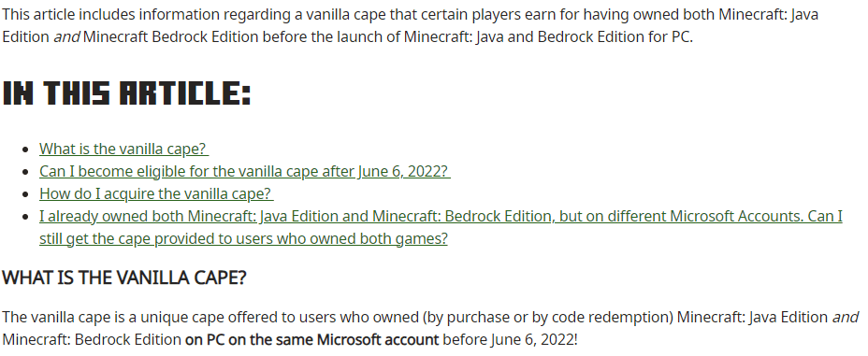Open "How do I acquire the vanilla cape?"

155,193
